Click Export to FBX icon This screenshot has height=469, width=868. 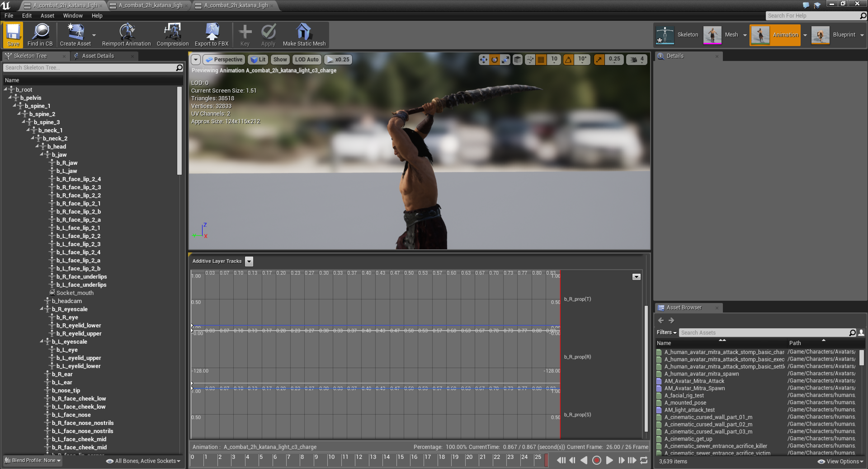[x=211, y=34]
